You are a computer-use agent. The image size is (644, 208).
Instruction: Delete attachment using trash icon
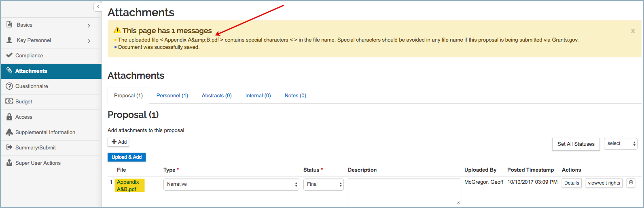click(x=631, y=183)
